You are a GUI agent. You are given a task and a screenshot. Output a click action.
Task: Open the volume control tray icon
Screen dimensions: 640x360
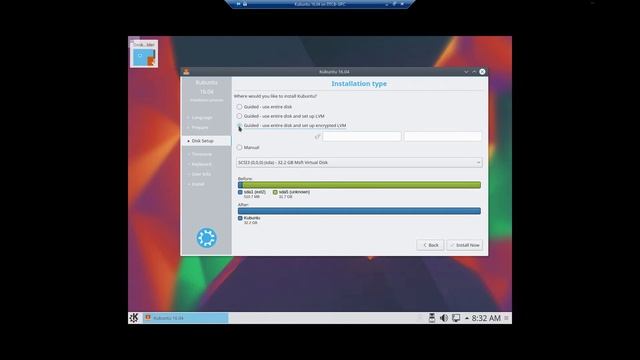(x=444, y=318)
